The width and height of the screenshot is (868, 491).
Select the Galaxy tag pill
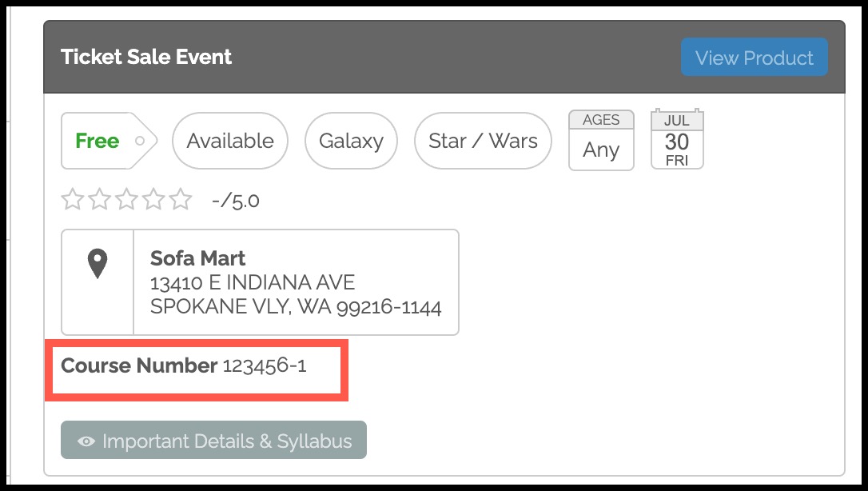click(x=351, y=141)
